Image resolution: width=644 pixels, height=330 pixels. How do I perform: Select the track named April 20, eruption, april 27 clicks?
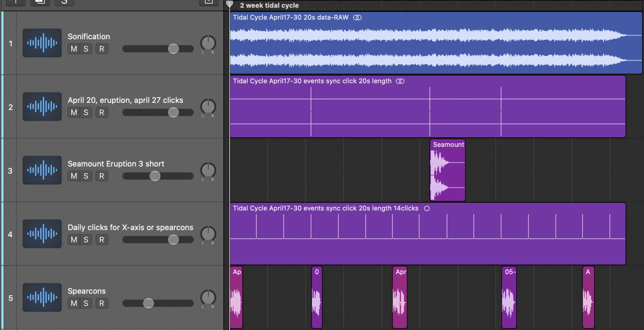pyautogui.click(x=126, y=100)
